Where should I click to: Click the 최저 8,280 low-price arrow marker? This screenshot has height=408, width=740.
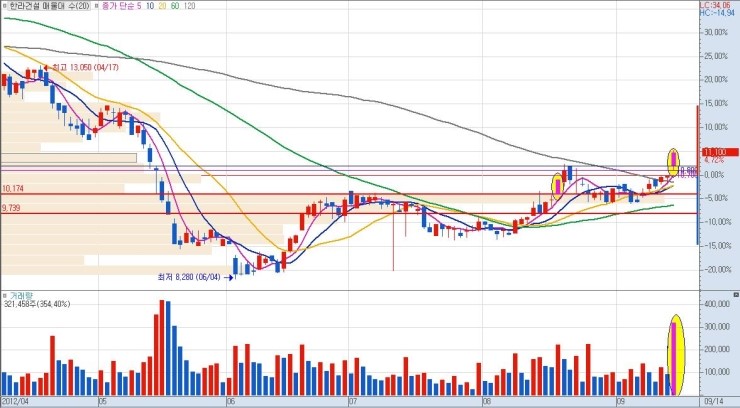tap(229, 277)
